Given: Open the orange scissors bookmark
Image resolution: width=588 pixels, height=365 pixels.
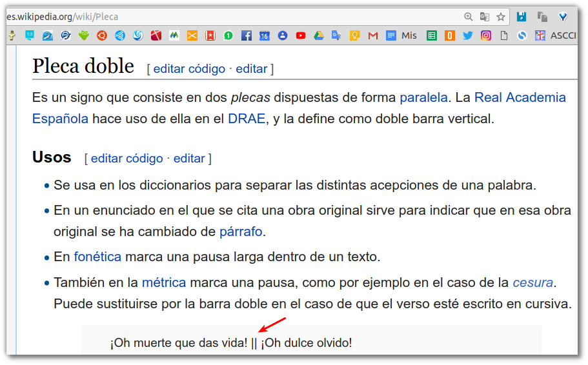Looking at the screenshot, I should pyautogui.click(x=192, y=35).
